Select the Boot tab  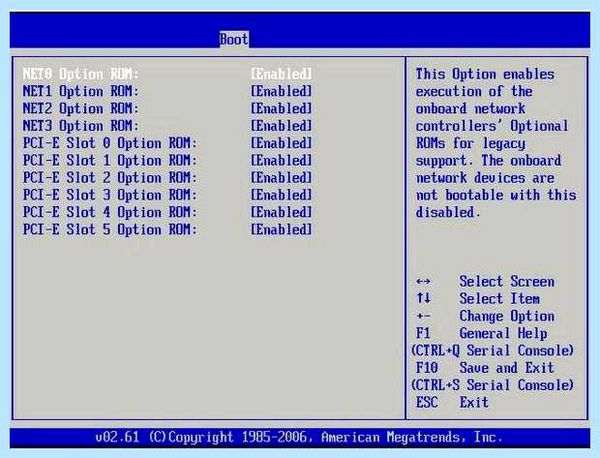pos(234,39)
